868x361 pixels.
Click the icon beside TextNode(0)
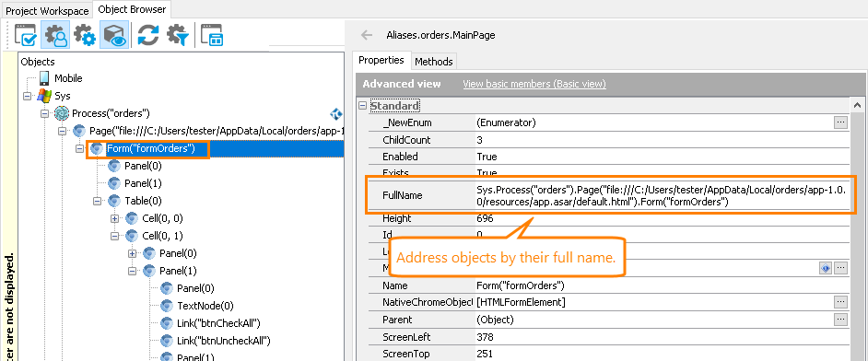pyautogui.click(x=167, y=305)
